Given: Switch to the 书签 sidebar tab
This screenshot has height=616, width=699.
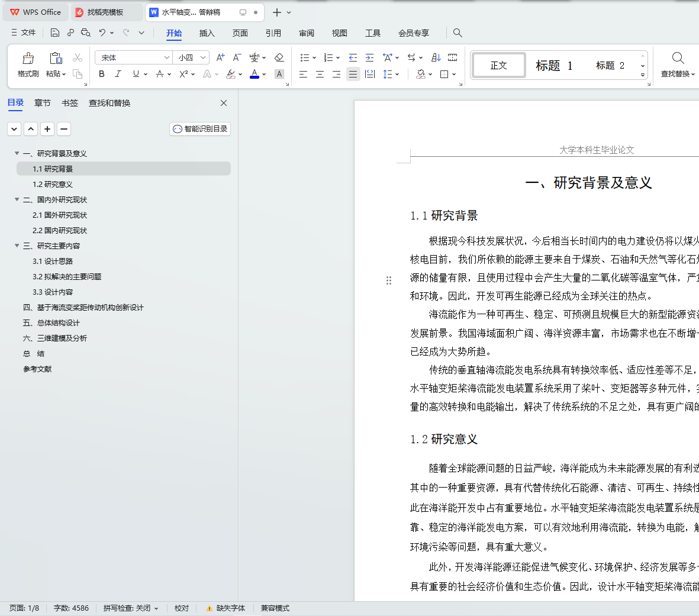Looking at the screenshot, I should [x=70, y=103].
